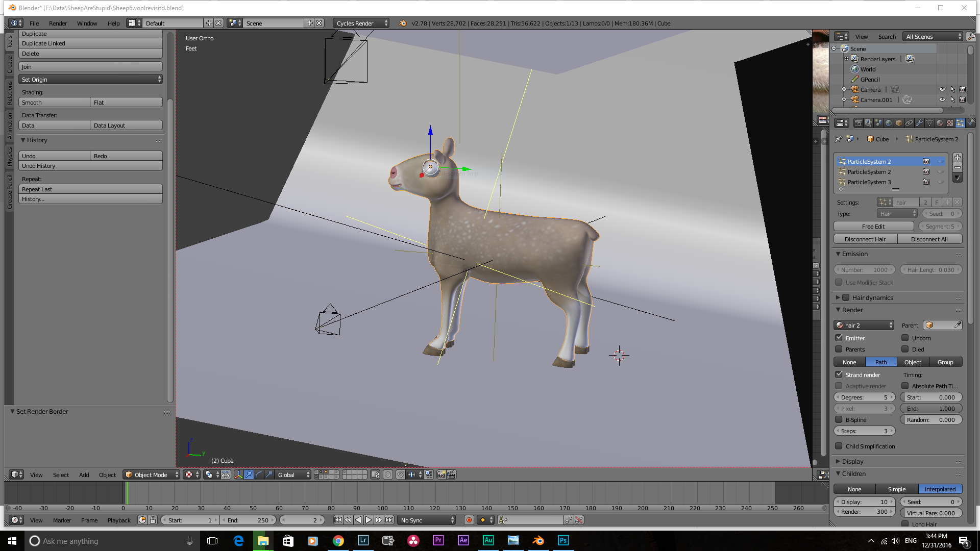The image size is (980, 551).
Task: Expand the Display panel
Action: pos(838,461)
